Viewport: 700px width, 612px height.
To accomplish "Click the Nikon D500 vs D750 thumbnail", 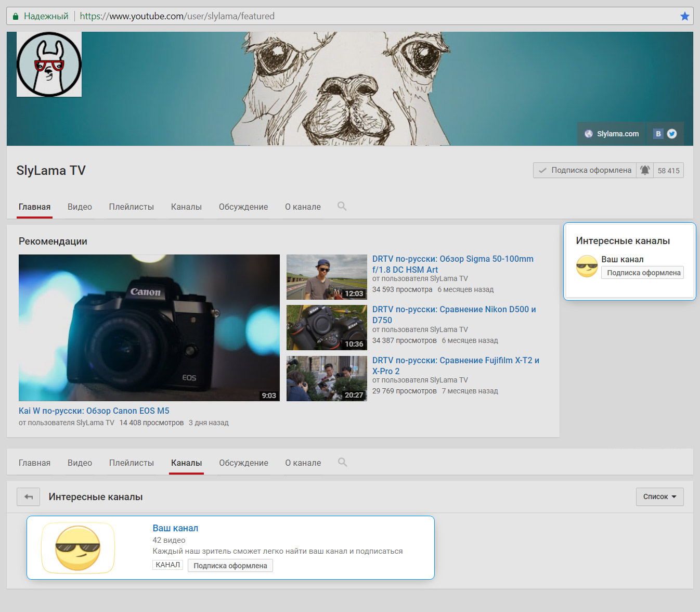I will (x=327, y=328).
